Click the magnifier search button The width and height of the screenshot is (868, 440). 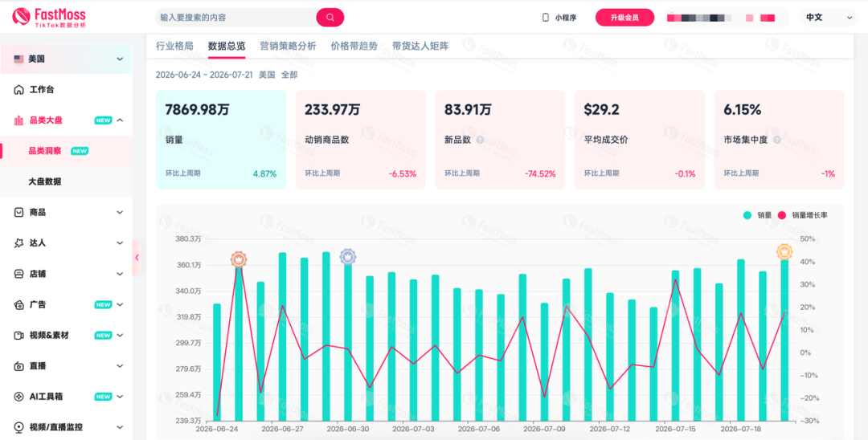330,18
